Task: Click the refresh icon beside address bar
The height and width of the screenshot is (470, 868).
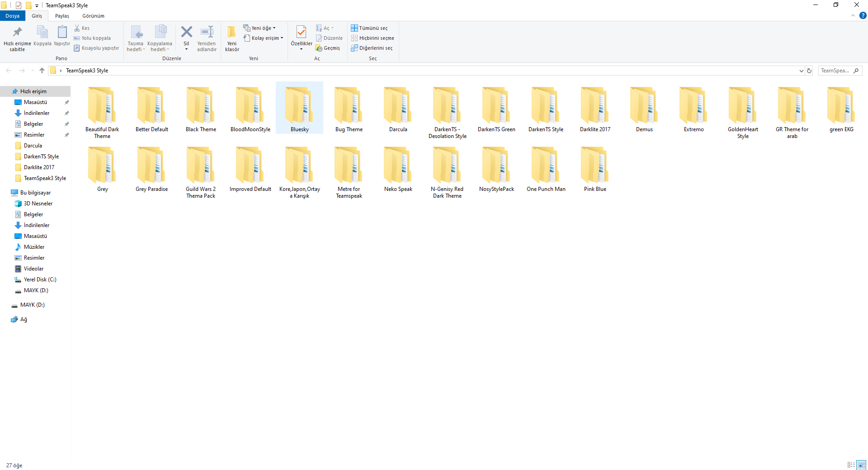Action: coord(809,71)
